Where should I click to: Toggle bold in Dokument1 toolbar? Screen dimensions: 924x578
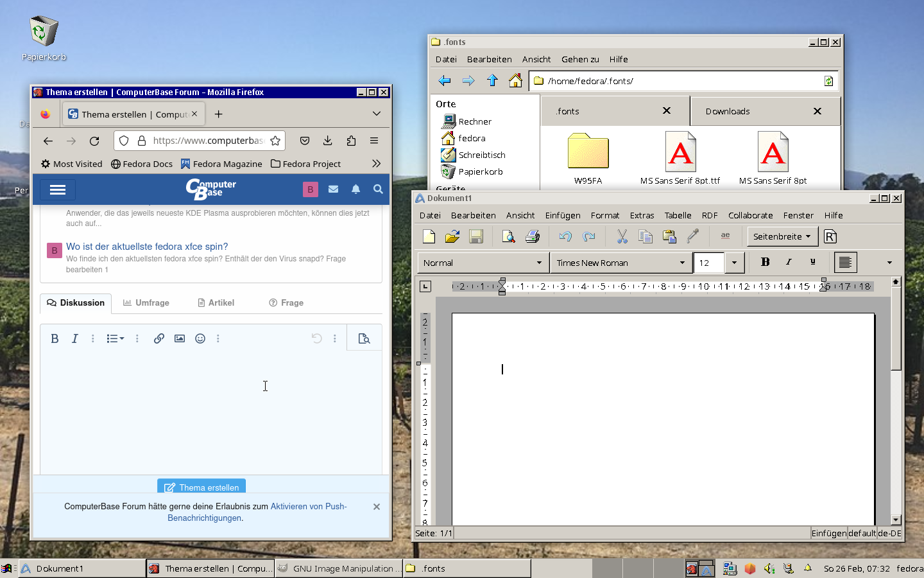(x=765, y=262)
